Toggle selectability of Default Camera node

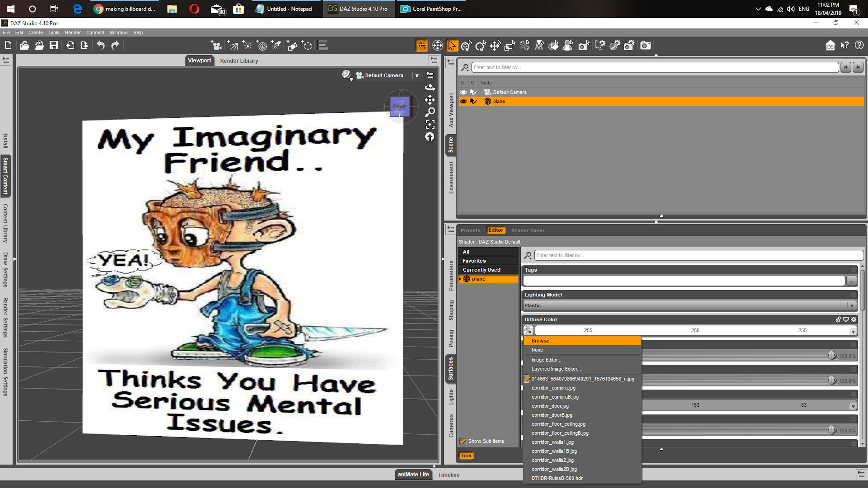pyautogui.click(x=473, y=92)
